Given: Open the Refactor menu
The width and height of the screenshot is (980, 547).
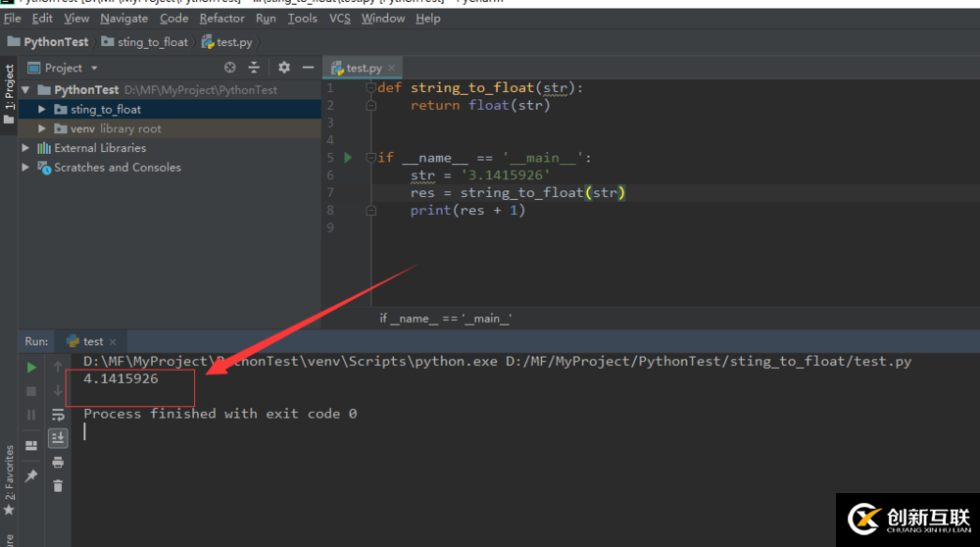Looking at the screenshot, I should (221, 19).
